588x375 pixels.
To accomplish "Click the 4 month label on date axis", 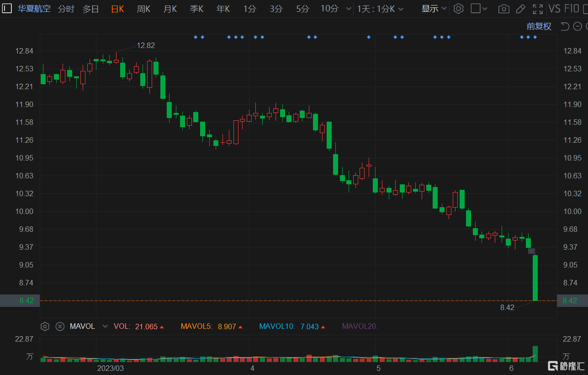I will [x=252, y=368].
